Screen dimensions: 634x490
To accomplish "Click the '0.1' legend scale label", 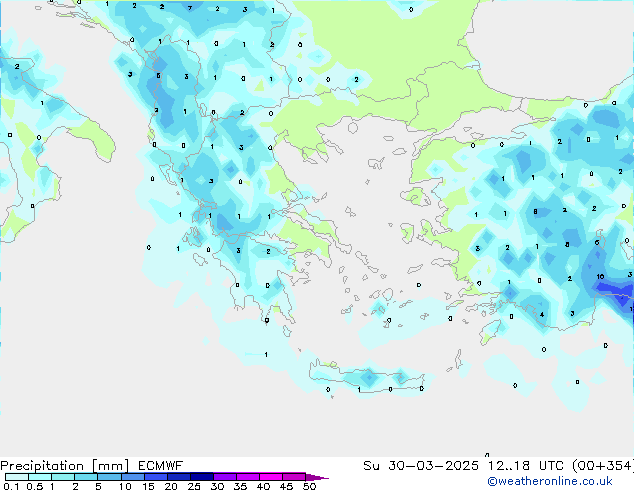I will 11,486.
